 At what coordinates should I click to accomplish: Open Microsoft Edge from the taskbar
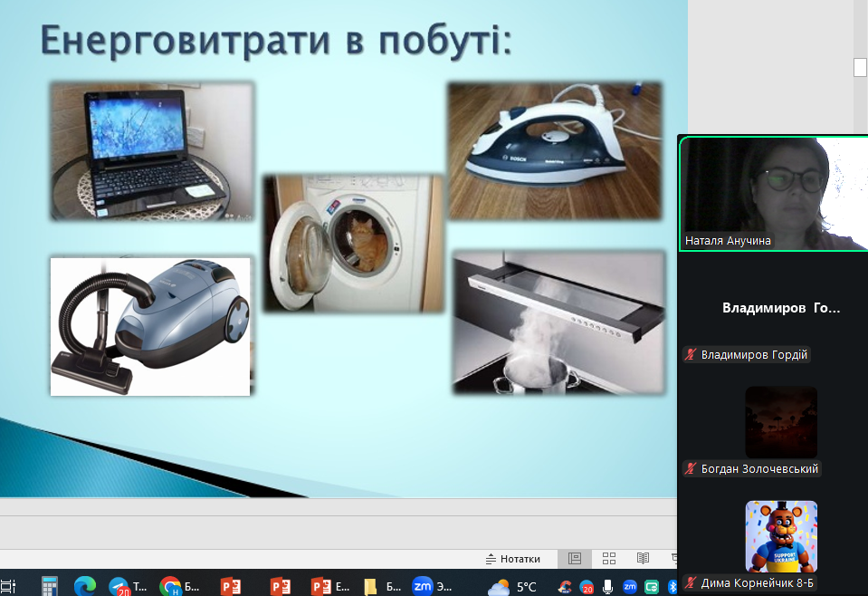point(84,586)
